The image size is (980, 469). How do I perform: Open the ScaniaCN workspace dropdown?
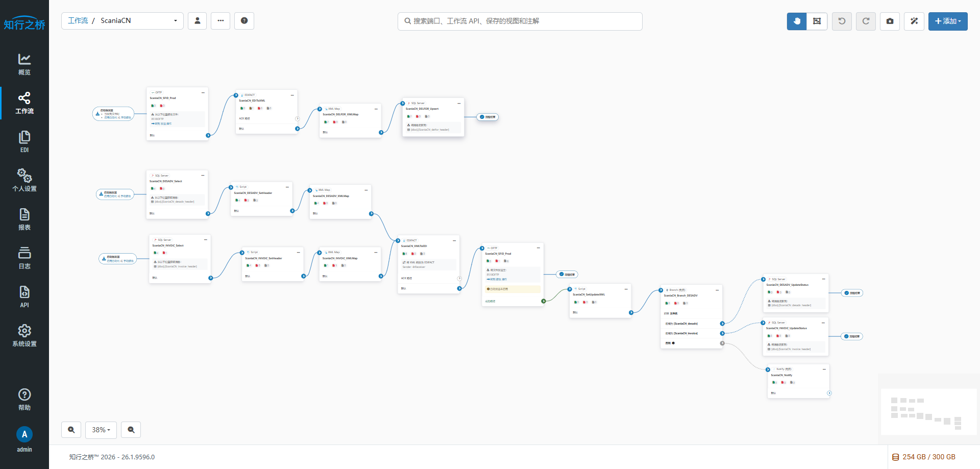pos(122,21)
